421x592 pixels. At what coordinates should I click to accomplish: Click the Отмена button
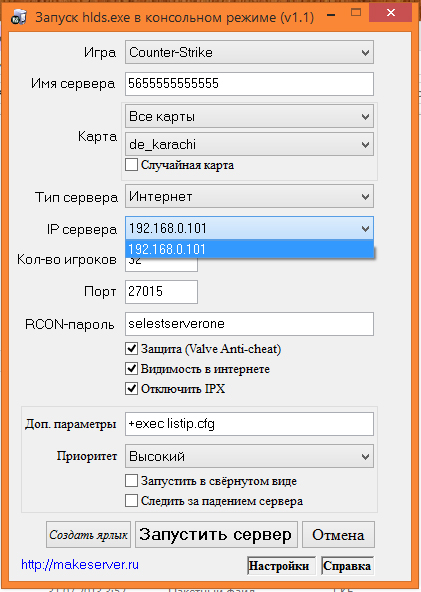click(338, 535)
